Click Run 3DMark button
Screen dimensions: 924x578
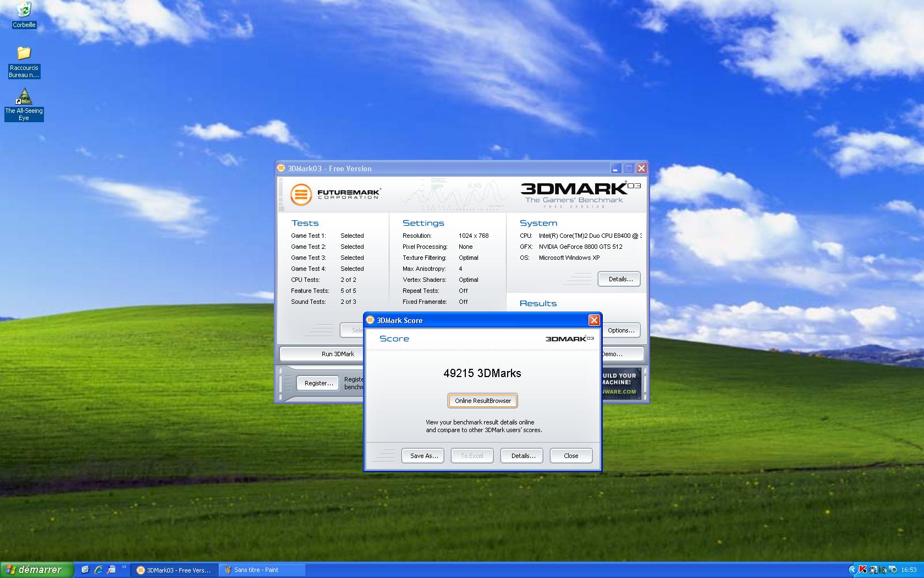(322, 354)
